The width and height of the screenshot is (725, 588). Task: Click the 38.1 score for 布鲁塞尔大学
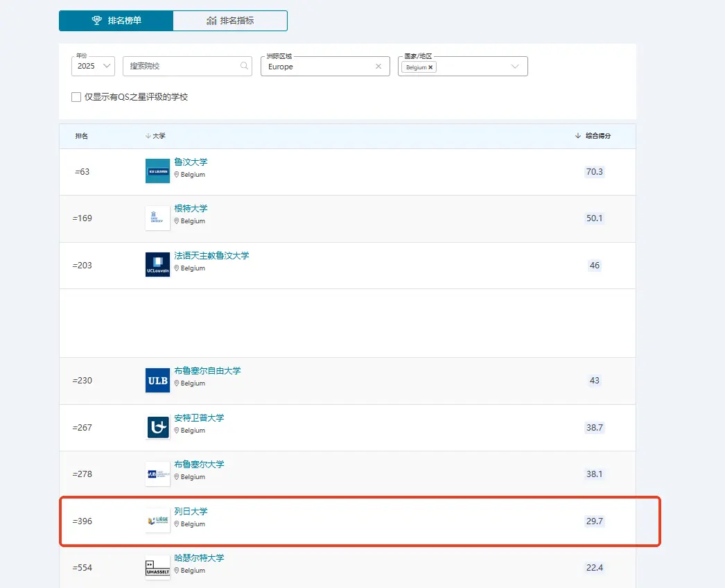(594, 474)
